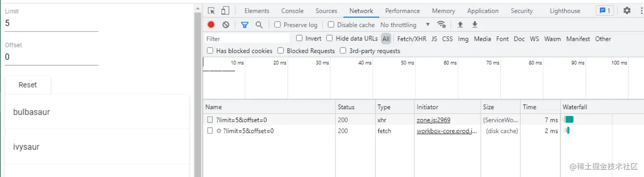Screen dimensions: 644x177
Task: Open the zone.js:2969 initiator link
Action: pyautogui.click(x=433, y=120)
